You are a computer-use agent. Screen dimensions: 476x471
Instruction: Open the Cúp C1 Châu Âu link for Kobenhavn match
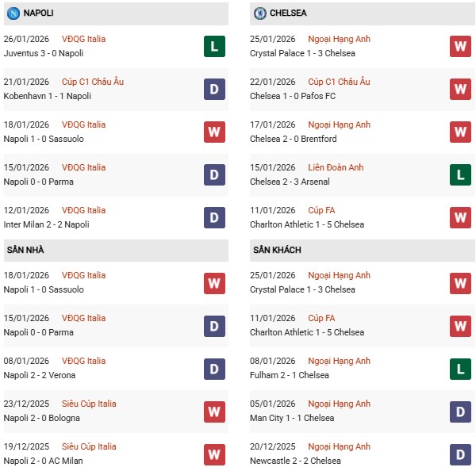coord(94,82)
